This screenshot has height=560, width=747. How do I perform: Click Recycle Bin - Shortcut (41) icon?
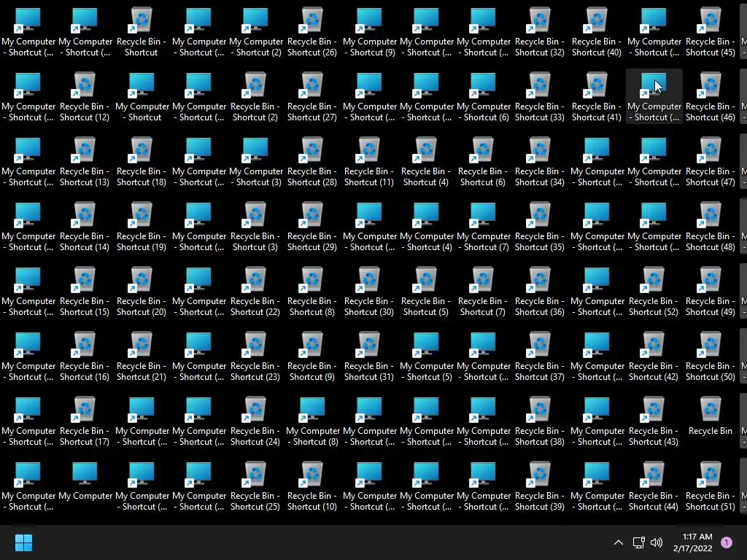pos(597,96)
